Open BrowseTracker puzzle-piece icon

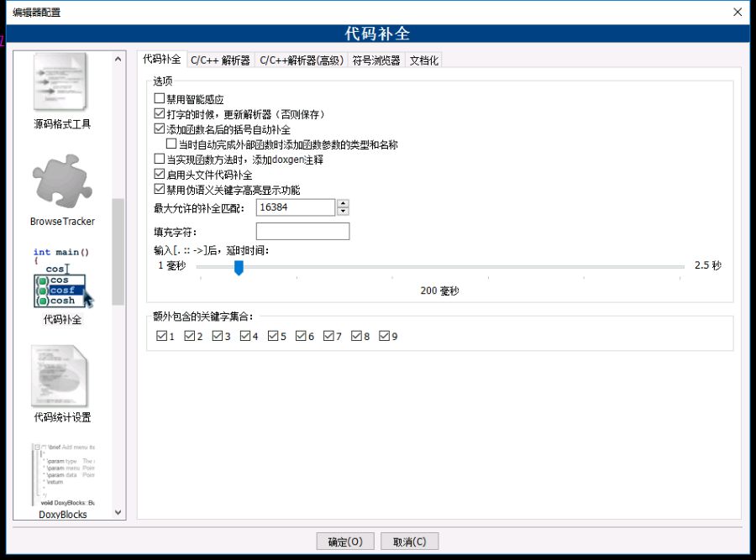[62, 181]
